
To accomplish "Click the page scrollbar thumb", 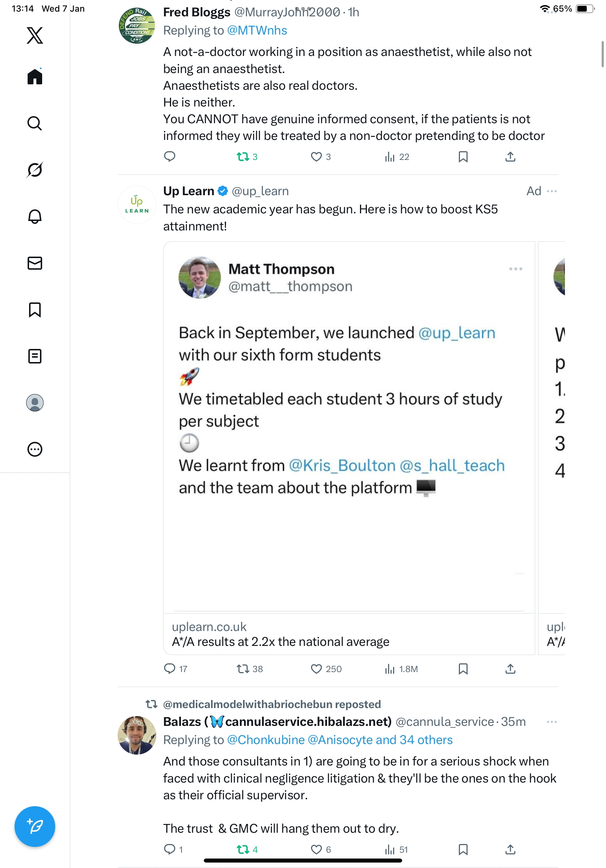I will point(602,54).
